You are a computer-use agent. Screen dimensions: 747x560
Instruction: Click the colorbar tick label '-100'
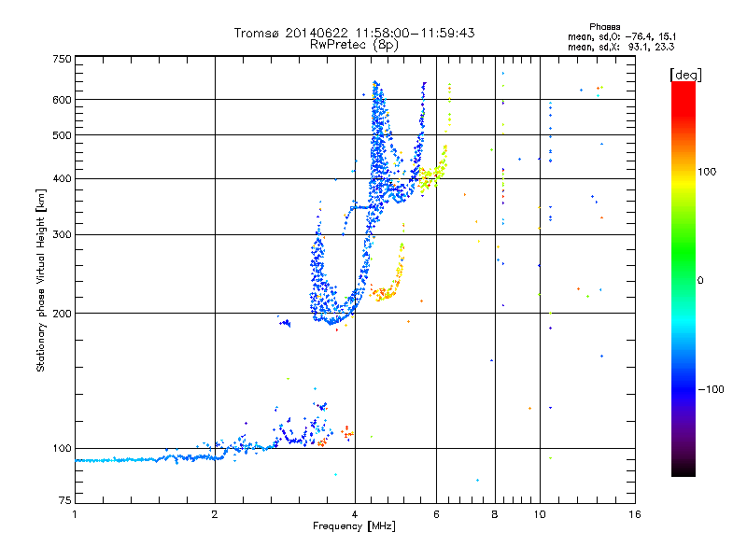pyautogui.click(x=712, y=389)
